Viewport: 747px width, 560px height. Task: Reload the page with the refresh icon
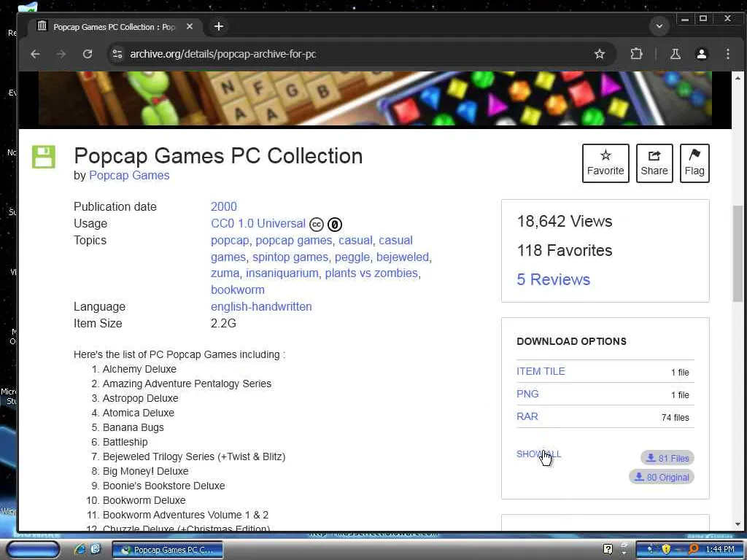[88, 54]
